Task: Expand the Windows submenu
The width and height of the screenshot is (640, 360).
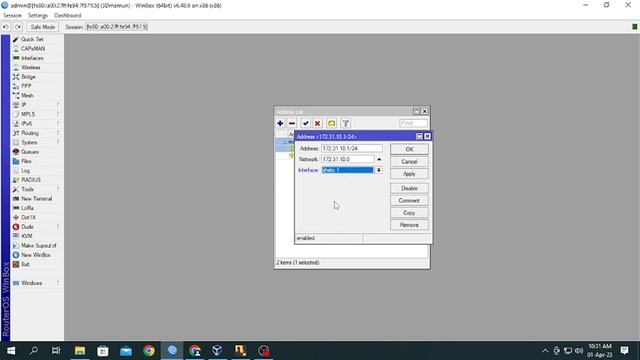Action: (31, 283)
